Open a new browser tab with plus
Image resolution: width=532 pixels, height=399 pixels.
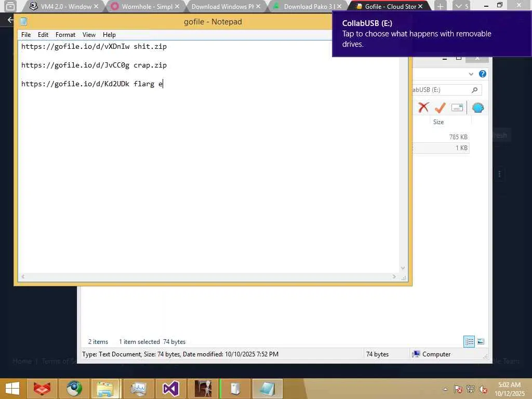(440, 6)
